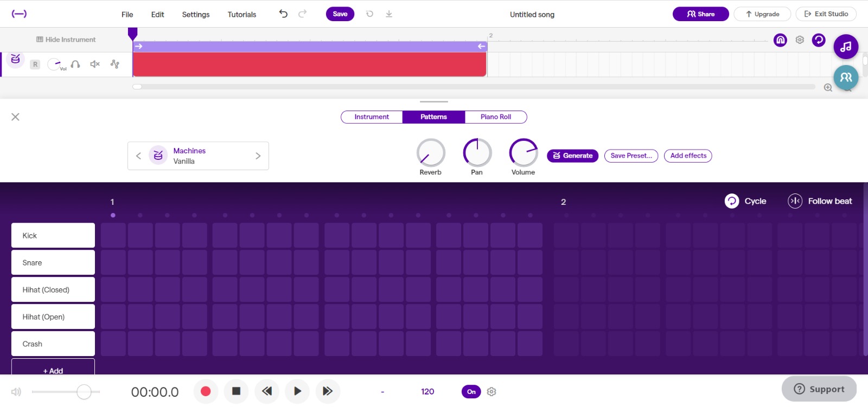Click the circular history icon beside Save
Screen dimensions: 868x407
point(369,14)
